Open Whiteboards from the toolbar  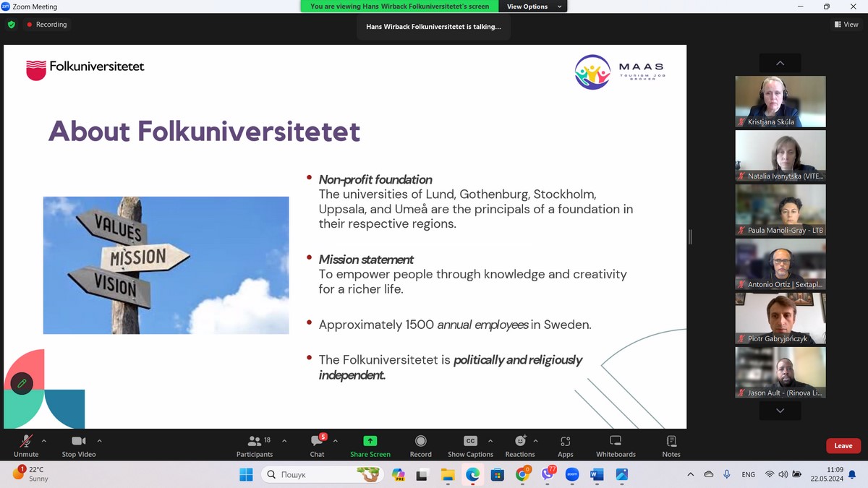click(616, 442)
